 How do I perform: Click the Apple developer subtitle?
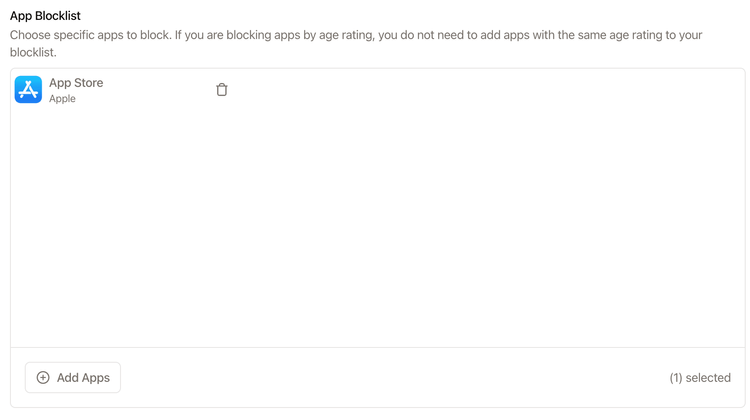tap(62, 99)
